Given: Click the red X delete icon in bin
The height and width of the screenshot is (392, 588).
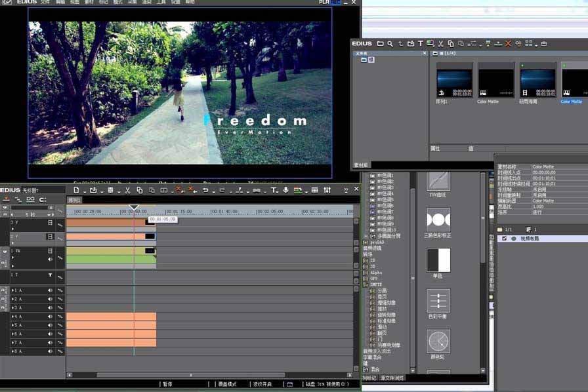Looking at the screenshot, I should click(508, 44).
